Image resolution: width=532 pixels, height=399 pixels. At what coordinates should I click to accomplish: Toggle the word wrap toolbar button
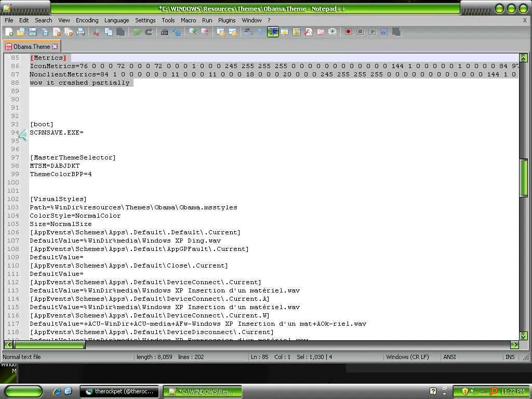248,32
